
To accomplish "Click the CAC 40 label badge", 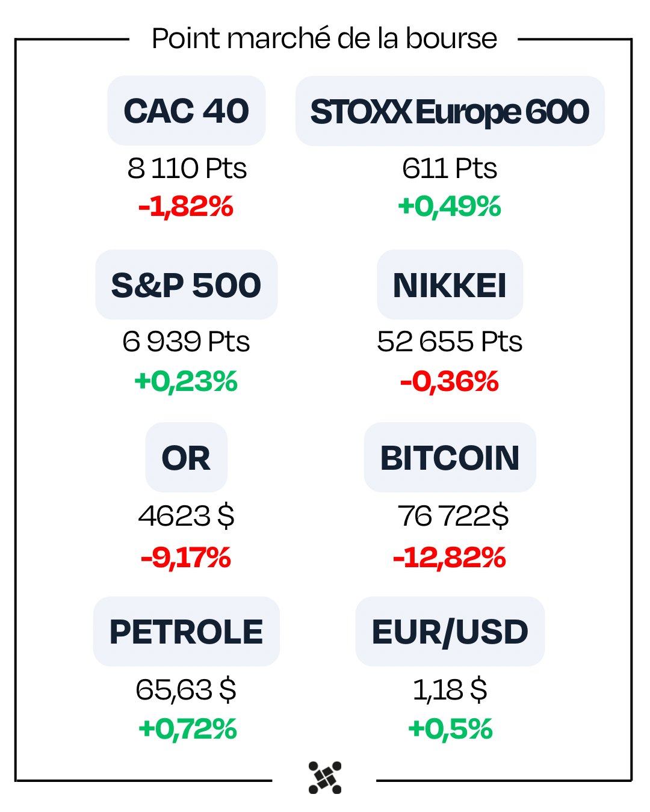I will 187,111.
